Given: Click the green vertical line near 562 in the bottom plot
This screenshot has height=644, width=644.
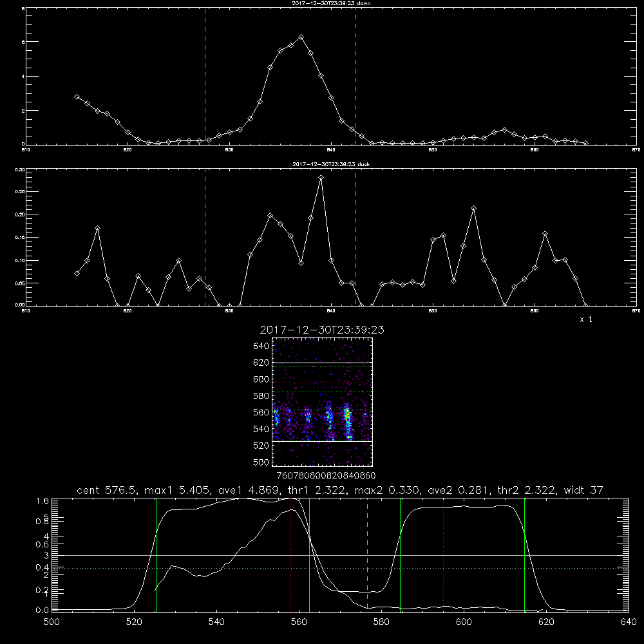Looking at the screenshot, I should pyautogui.click(x=309, y=554).
